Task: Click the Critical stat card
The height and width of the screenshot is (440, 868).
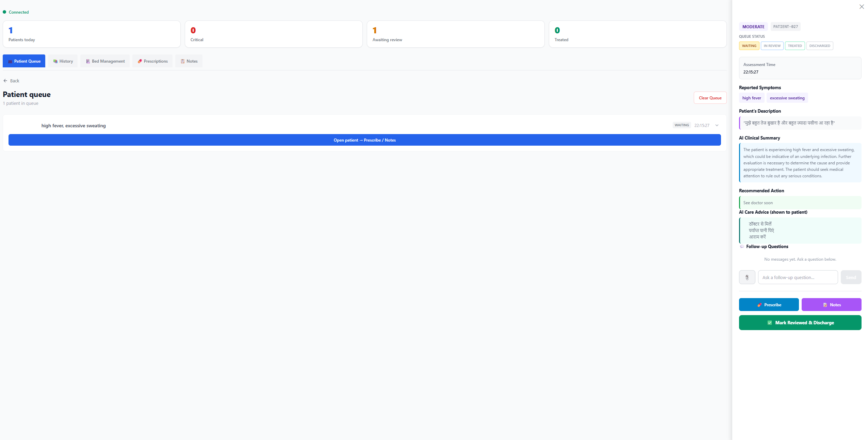Action: pos(274,34)
